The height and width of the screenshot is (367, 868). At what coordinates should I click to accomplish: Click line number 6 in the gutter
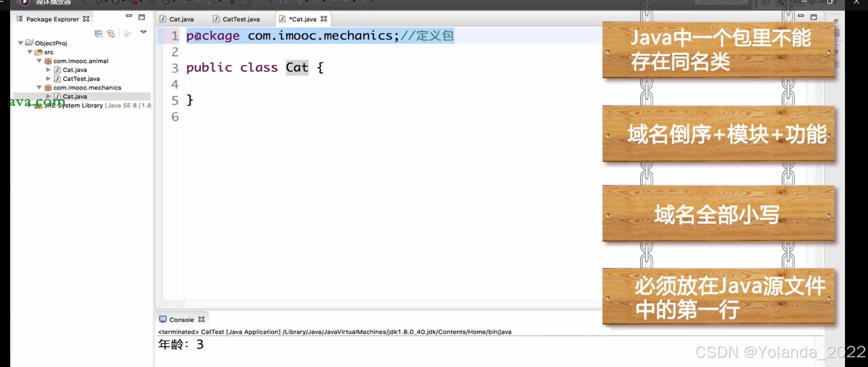(175, 117)
